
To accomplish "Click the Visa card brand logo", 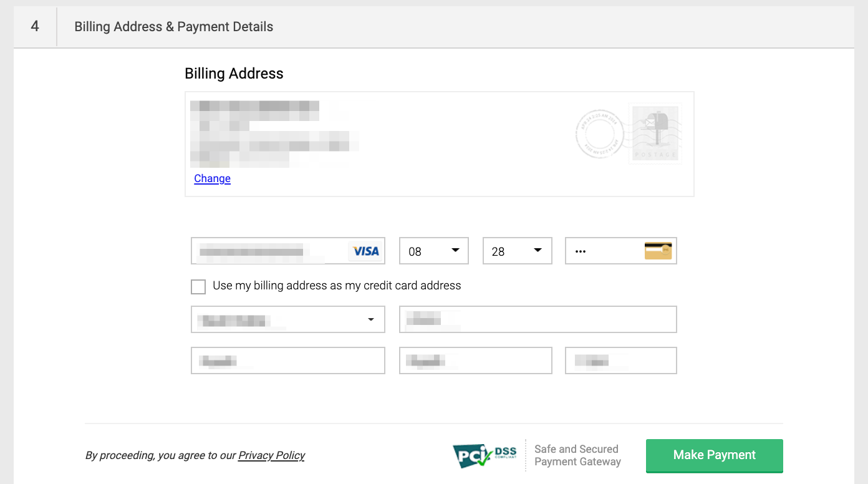I will point(365,251).
